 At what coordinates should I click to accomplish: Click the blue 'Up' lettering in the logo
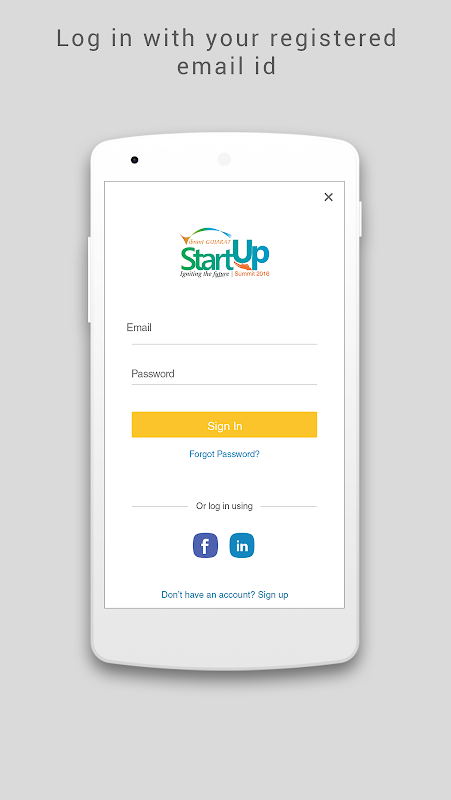(x=249, y=255)
